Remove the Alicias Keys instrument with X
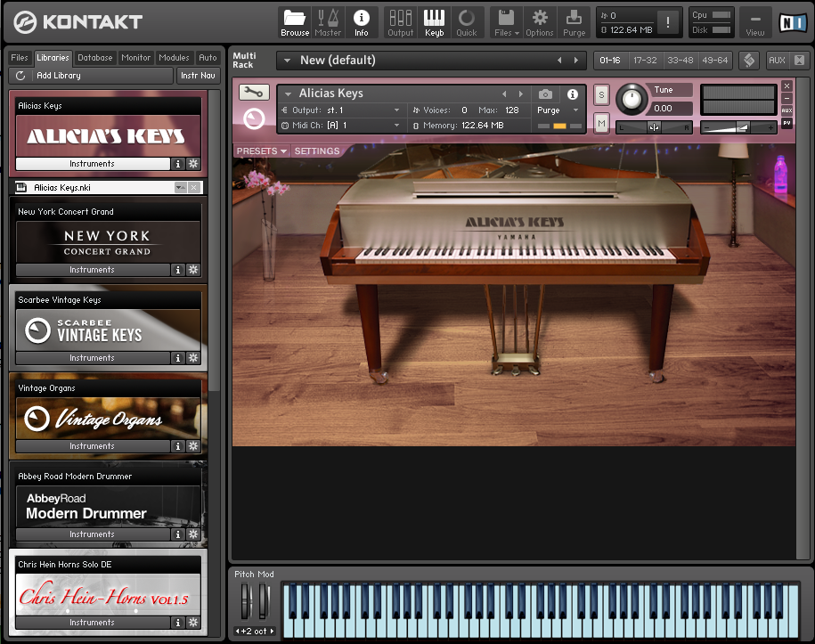The width and height of the screenshot is (815, 644). coord(786,86)
